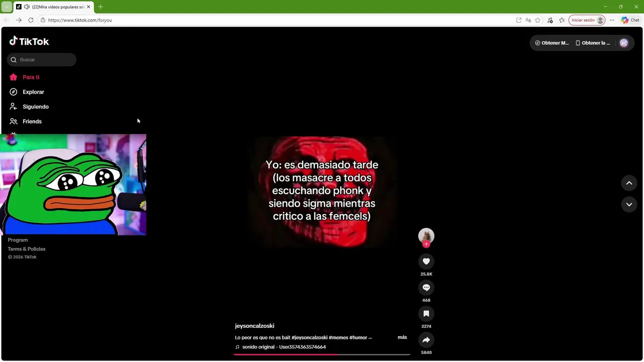
Task: Focus the Buscar search field
Action: click(42, 60)
